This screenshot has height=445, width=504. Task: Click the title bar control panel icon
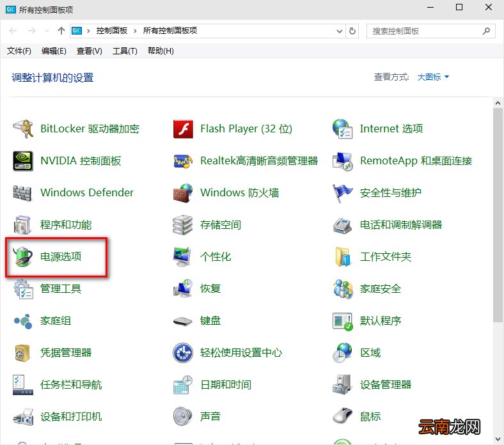[x=11, y=10]
